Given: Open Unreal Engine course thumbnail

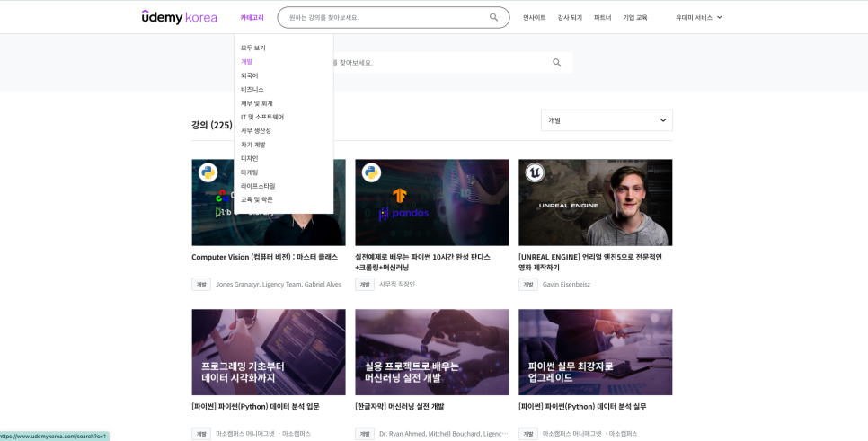Looking at the screenshot, I should (595, 202).
